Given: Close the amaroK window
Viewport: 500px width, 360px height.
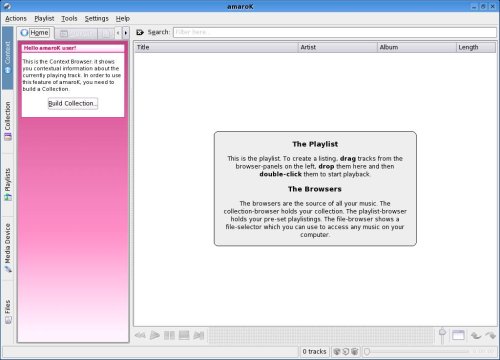Looking at the screenshot, I should click(492, 6).
